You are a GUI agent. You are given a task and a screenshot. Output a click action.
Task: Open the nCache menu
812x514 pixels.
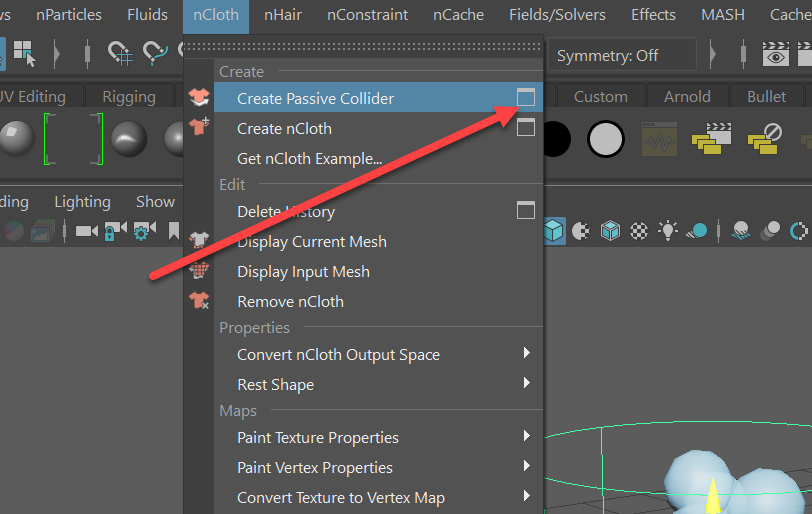(x=458, y=15)
